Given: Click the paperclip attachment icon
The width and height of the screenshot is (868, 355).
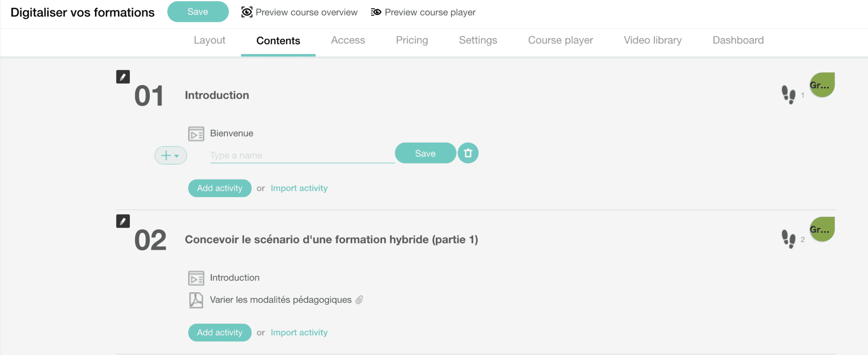Looking at the screenshot, I should (x=359, y=300).
